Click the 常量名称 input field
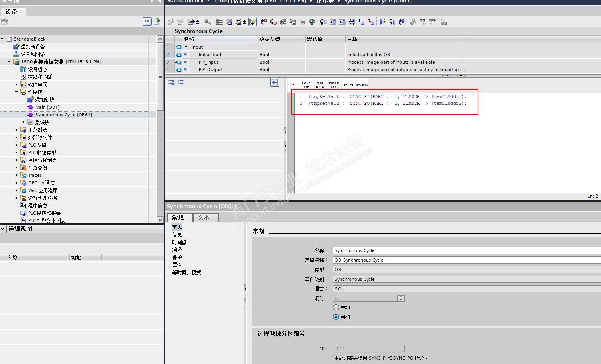Screen dimensions: 601x364 coord(467,260)
